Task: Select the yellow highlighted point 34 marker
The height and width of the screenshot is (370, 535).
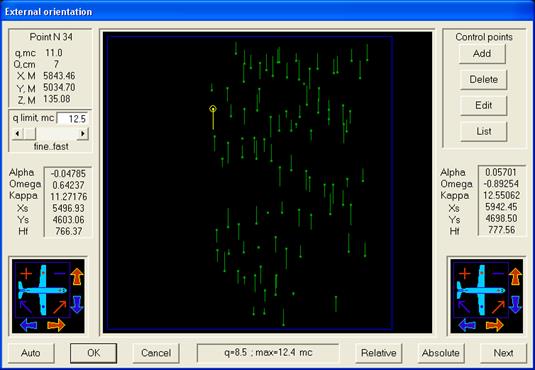Action: pos(213,109)
